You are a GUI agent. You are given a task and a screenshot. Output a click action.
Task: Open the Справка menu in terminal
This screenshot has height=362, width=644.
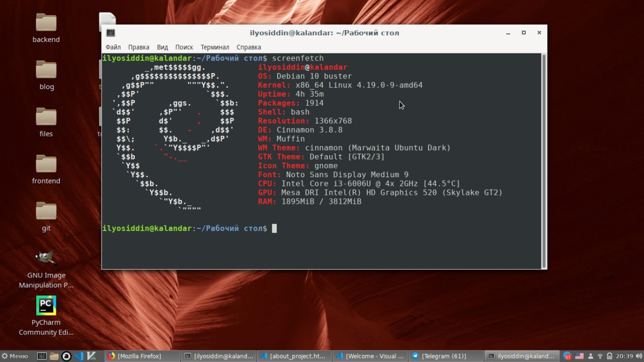tap(249, 47)
